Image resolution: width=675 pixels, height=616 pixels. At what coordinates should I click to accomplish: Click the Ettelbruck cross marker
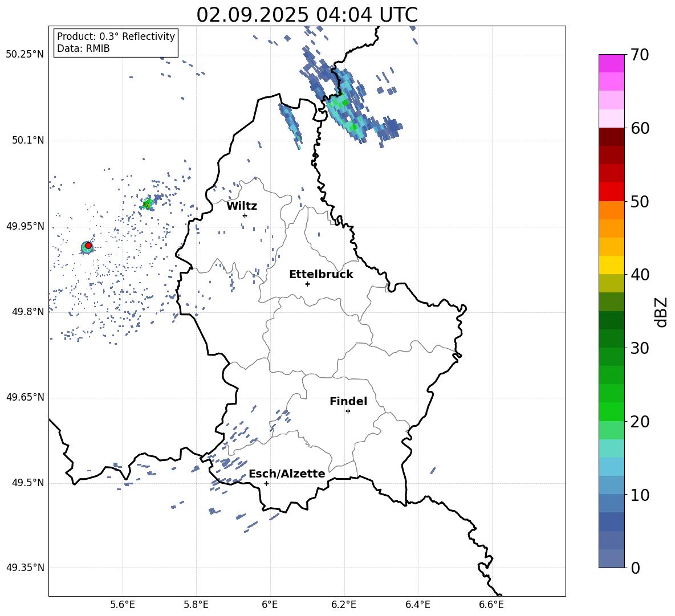307,284
